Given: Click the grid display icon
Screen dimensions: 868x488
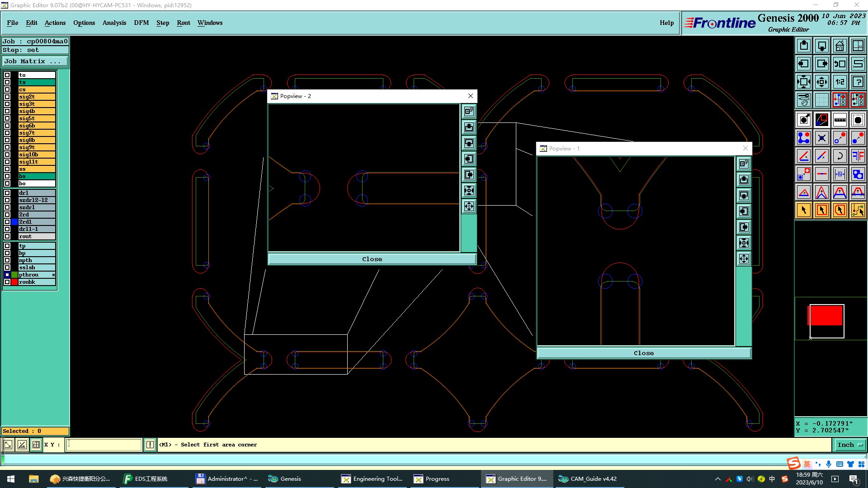Looking at the screenshot, I should 821,100.
